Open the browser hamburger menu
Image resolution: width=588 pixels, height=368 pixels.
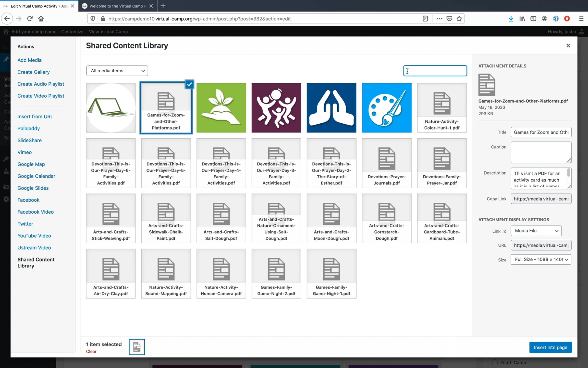tap(581, 19)
